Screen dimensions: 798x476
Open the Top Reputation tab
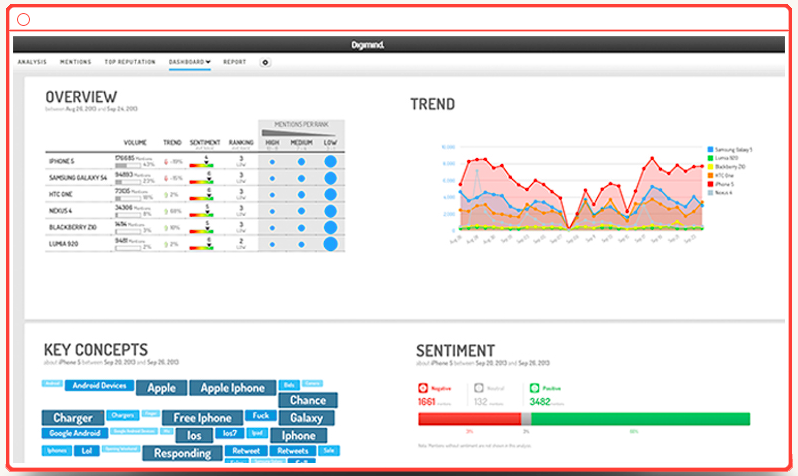130,62
